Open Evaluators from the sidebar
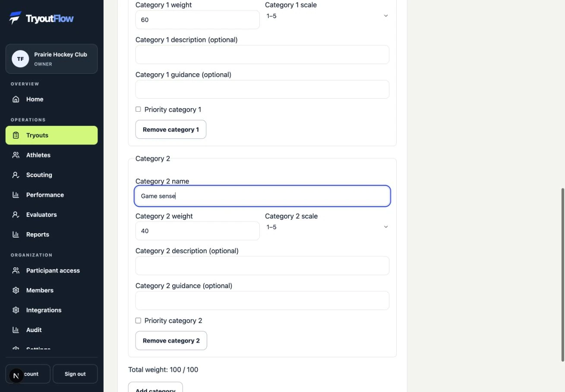The width and height of the screenshot is (565, 392). pyautogui.click(x=51, y=215)
